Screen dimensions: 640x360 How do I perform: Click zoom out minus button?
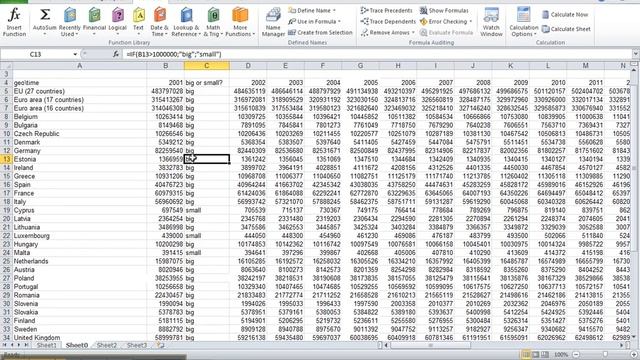[x=576, y=354]
